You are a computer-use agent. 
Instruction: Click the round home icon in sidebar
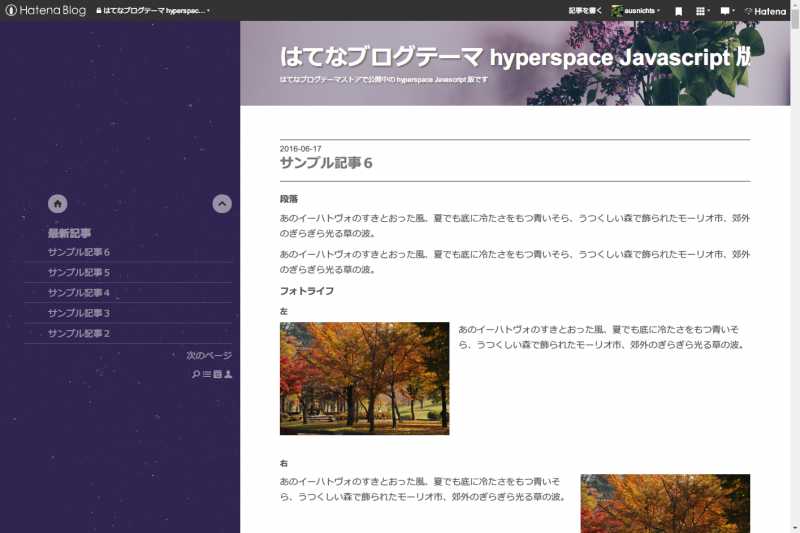click(x=58, y=204)
